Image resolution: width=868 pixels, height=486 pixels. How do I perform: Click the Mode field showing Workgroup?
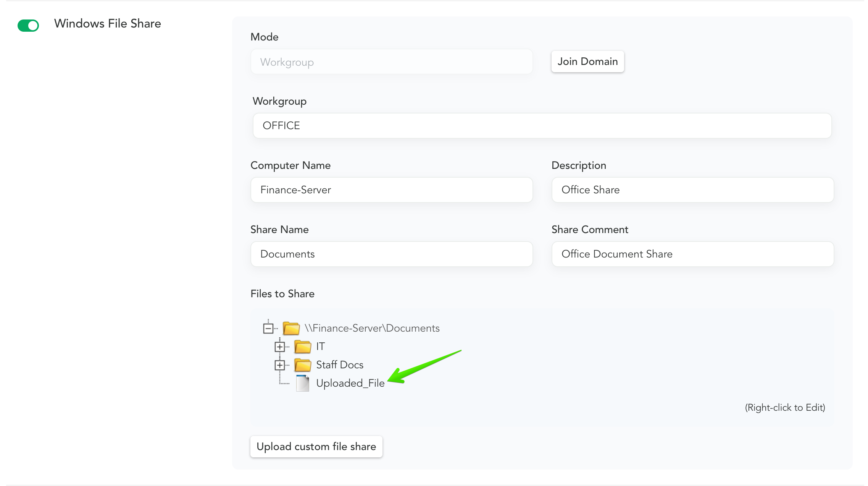coord(391,62)
